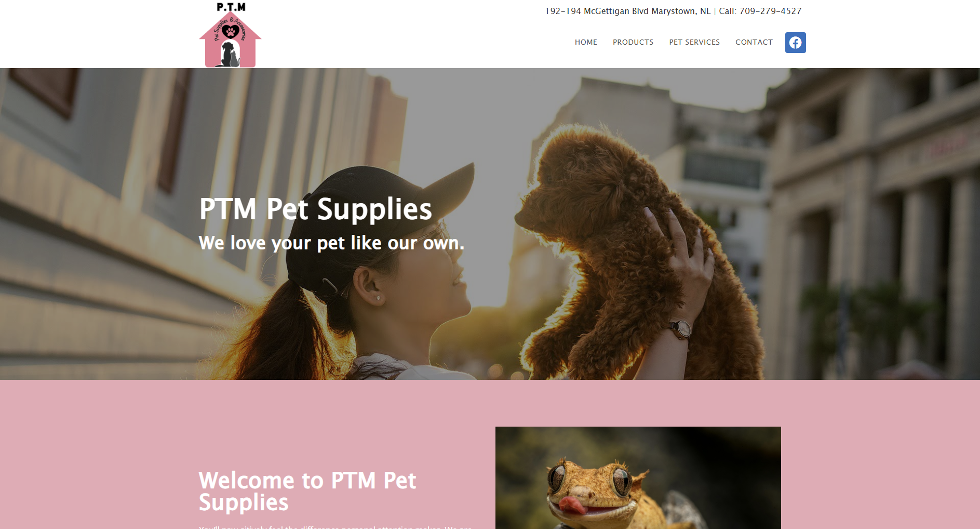Image resolution: width=980 pixels, height=529 pixels.
Task: Open the PRODUCTS menu item
Action: [x=633, y=42]
